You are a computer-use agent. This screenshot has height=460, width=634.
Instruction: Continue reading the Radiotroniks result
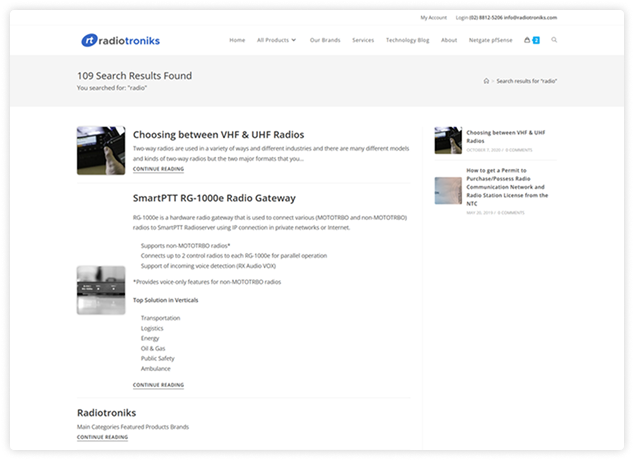click(x=102, y=437)
